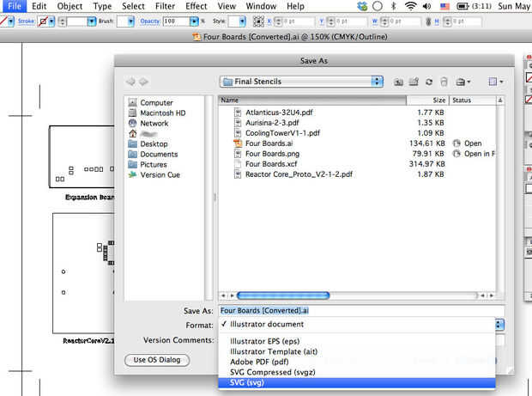The width and height of the screenshot is (532, 396).
Task: Click the delete trash icon in Save As
Action: (x=444, y=82)
